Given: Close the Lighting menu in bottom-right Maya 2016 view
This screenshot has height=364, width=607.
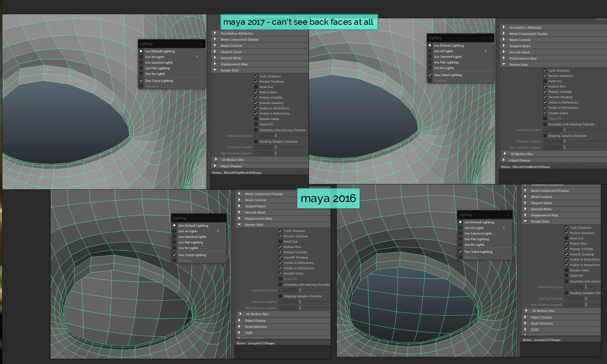Looking at the screenshot, I should click(x=508, y=215).
